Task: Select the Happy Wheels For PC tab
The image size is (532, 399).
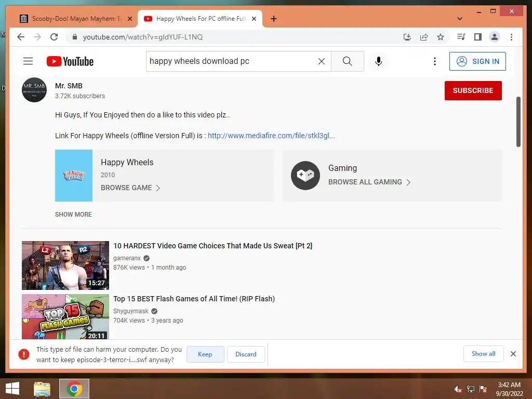Action: [200, 19]
